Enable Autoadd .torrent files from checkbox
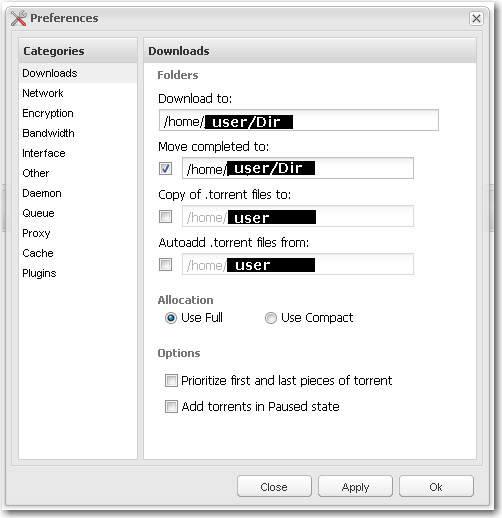The image size is (502, 518). (166, 265)
